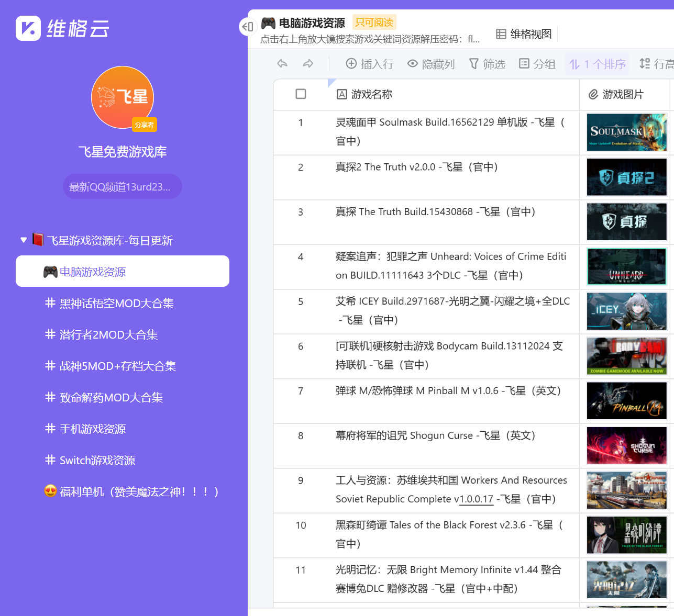Click the text field type icon on 游戏名称
Viewport: 674px width, 616px height.
pyautogui.click(x=342, y=94)
